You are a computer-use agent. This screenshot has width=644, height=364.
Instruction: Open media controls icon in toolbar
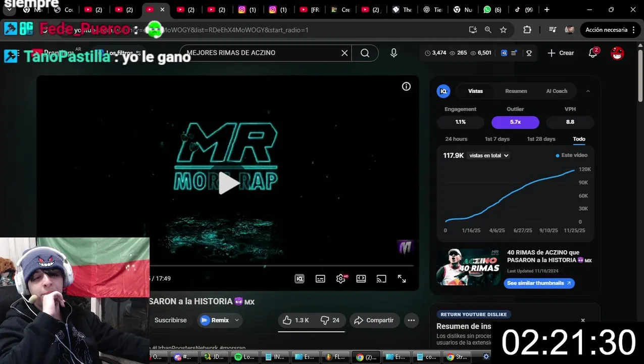pyautogui.click(x=552, y=30)
